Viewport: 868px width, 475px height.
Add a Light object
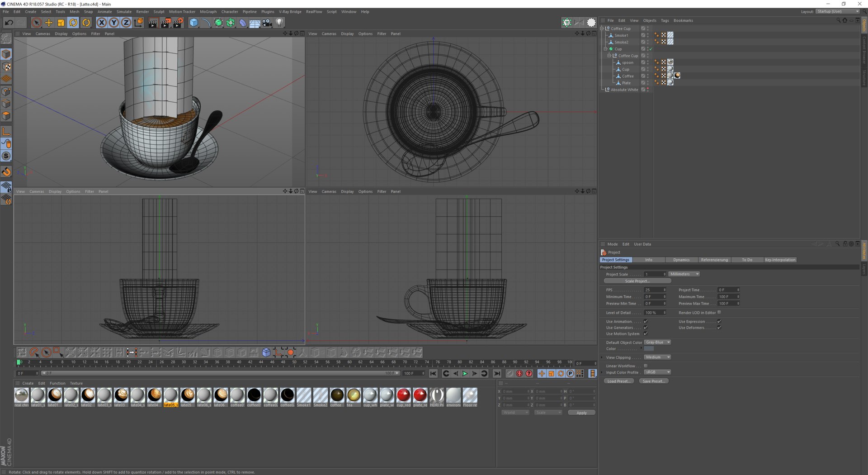279,23
